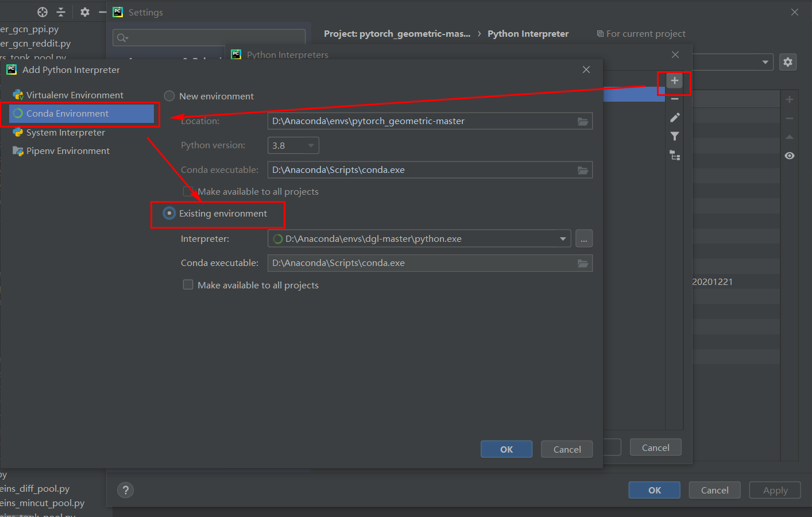
Task: Click OK in the Settings window
Action: (x=655, y=490)
